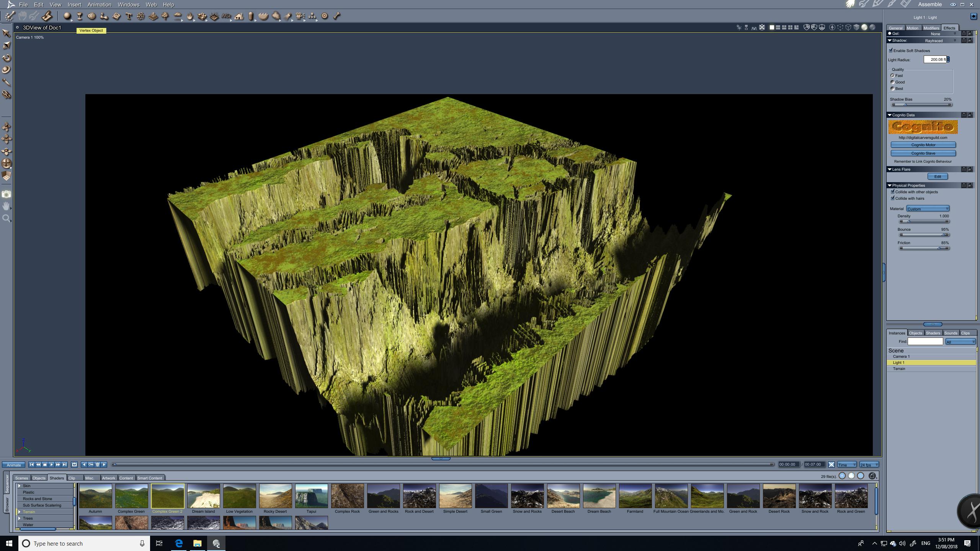Open the Material Custom dropdown
The height and width of the screenshot is (551, 980).
click(928, 209)
